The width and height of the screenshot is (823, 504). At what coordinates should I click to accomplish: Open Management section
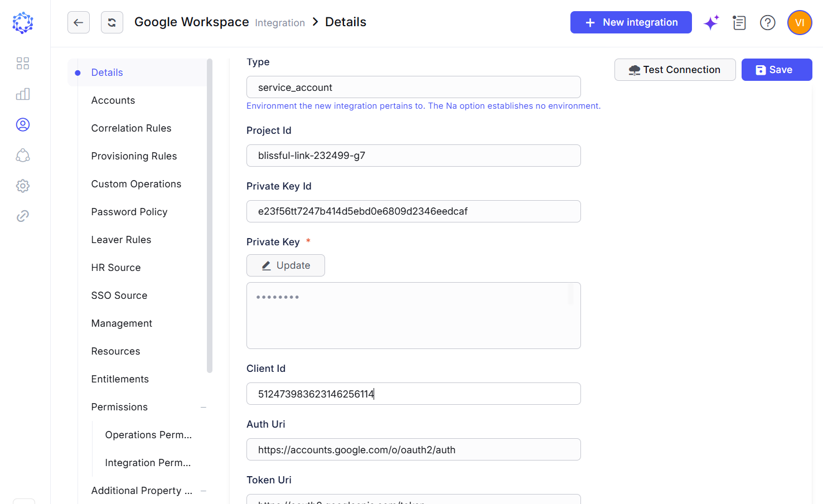122,323
